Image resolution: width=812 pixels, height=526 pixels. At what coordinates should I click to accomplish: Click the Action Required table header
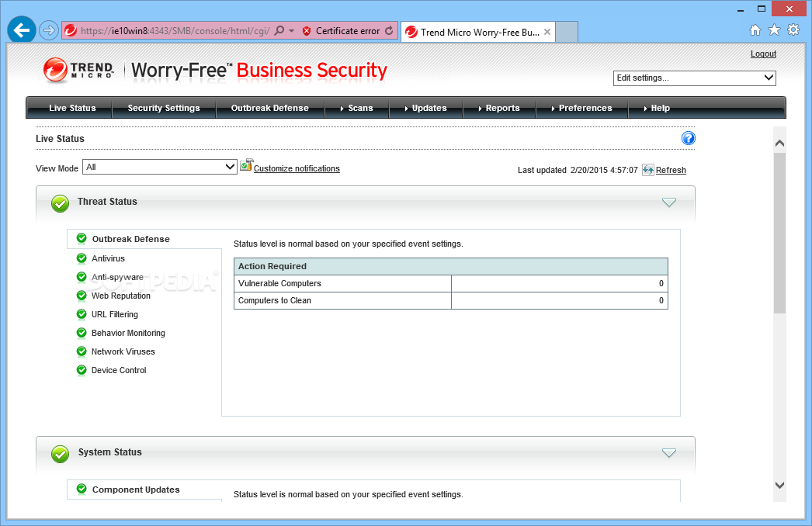pos(450,266)
